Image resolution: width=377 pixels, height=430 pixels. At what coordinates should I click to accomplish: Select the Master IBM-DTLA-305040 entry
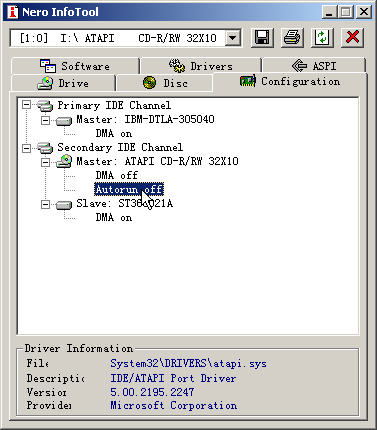point(145,119)
